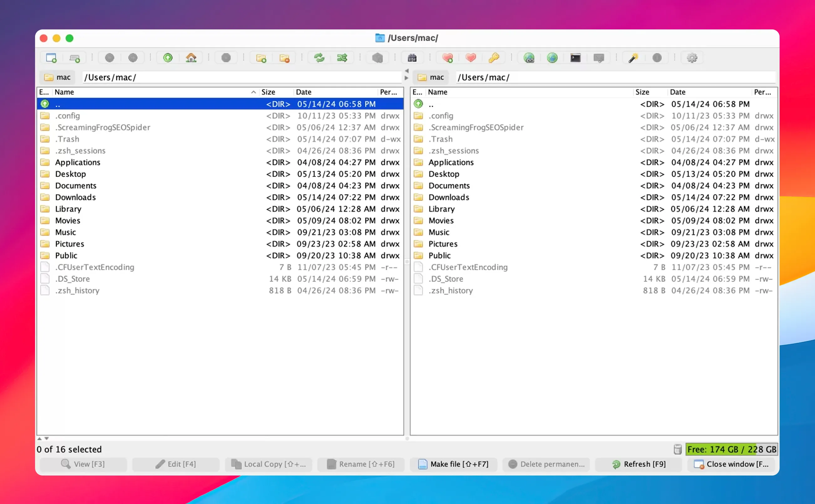Sort right panel by Date column
This screenshot has width=815, height=504.
point(710,92)
